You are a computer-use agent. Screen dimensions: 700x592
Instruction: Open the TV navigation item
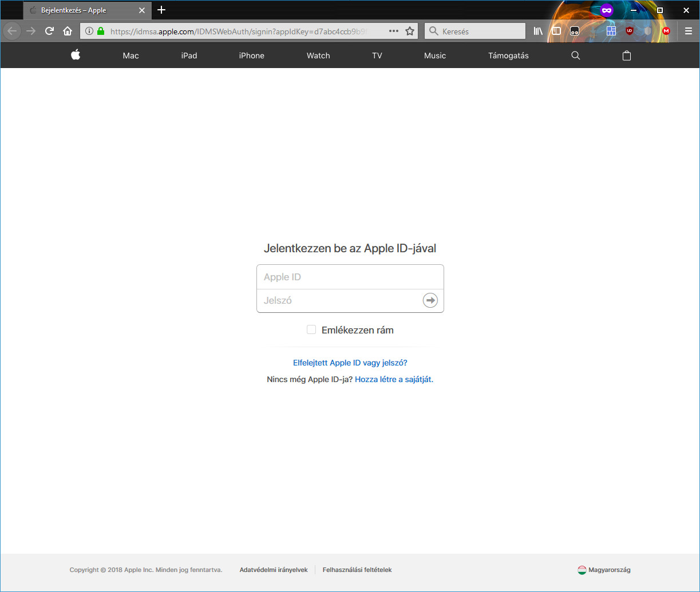[x=377, y=55]
